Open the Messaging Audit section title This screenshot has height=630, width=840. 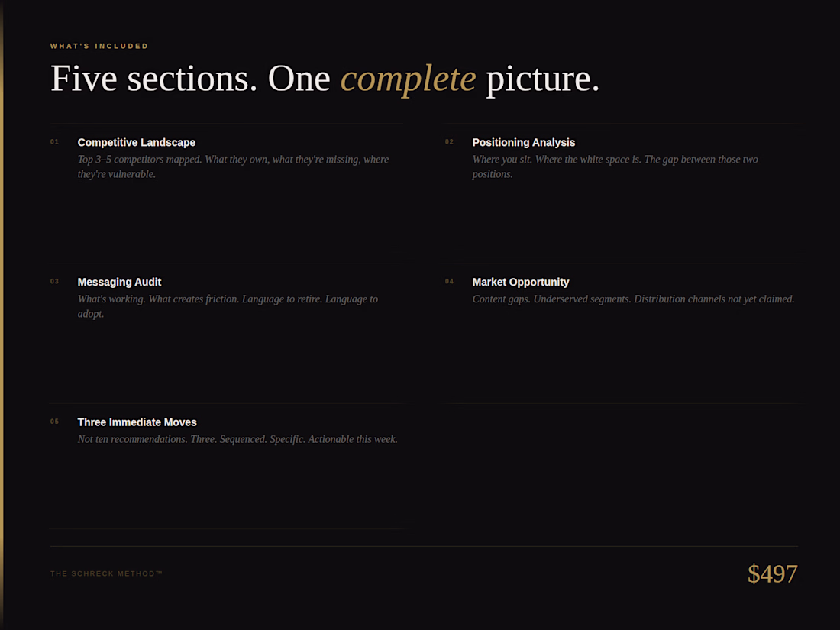click(x=119, y=282)
